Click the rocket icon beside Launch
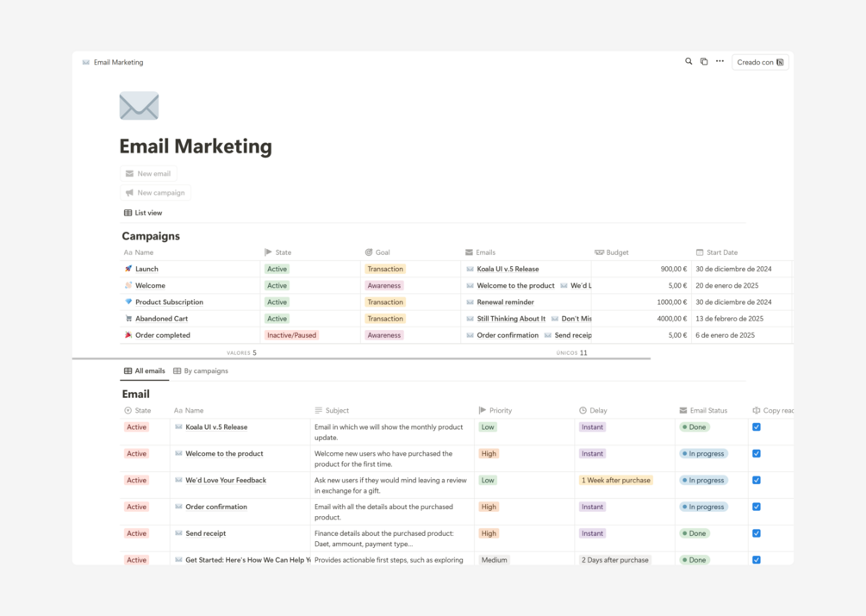Viewport: 866px width, 616px height. click(128, 269)
